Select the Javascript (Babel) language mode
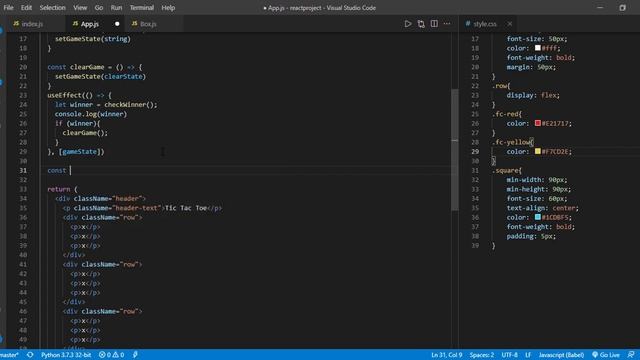The height and width of the screenshot is (360, 640). [561, 355]
